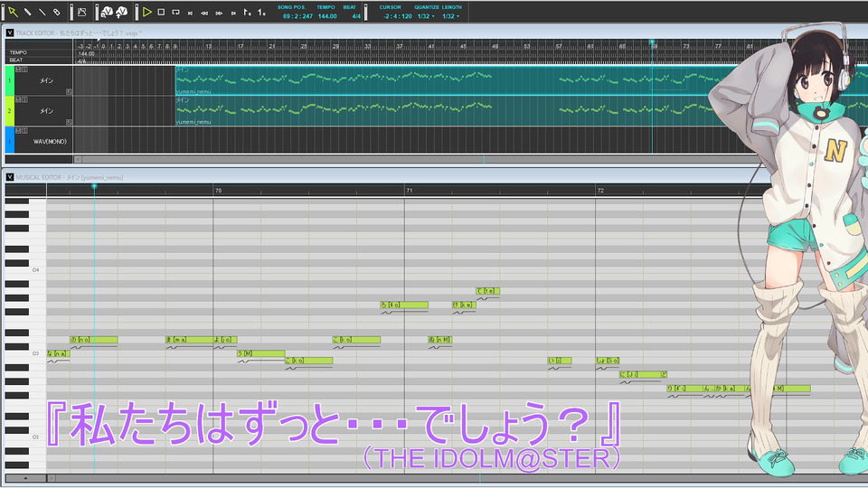
Task: Click the end marker flag icon
Action: [261, 12]
